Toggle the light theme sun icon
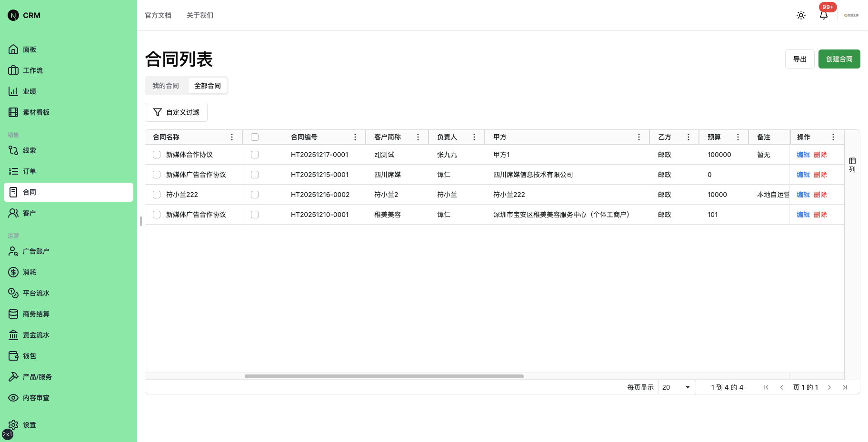Viewport: 868px width, 442px height. pyautogui.click(x=801, y=15)
